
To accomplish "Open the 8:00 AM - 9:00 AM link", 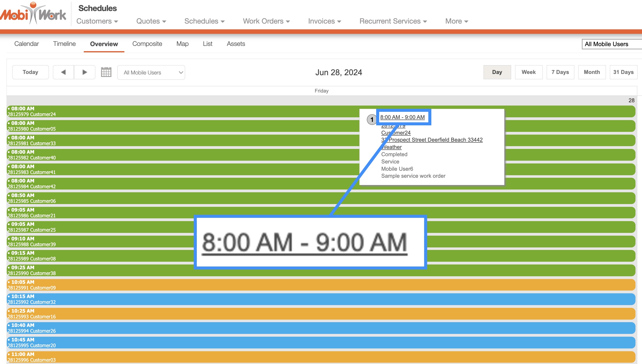I will 402,117.
